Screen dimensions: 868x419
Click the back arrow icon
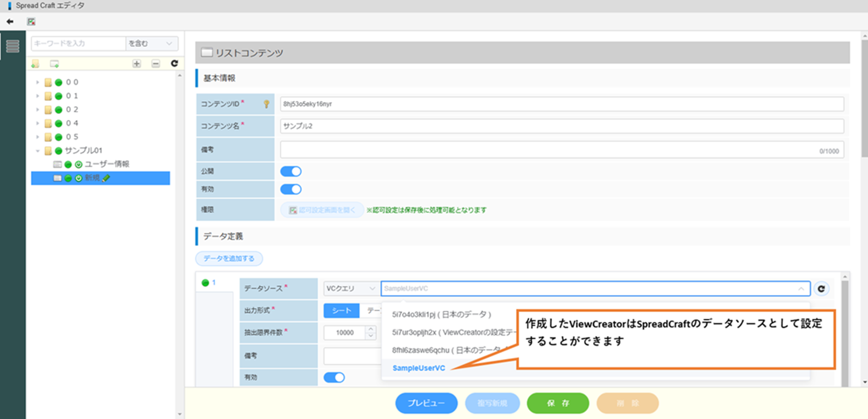click(10, 22)
